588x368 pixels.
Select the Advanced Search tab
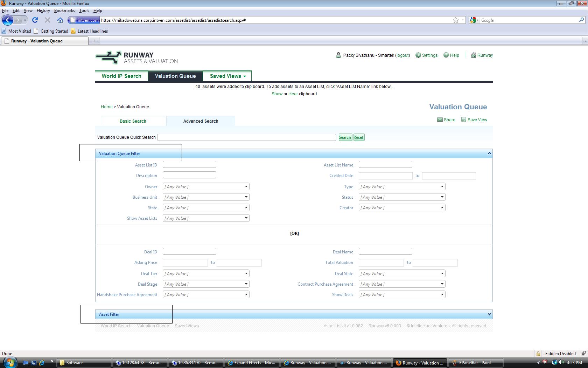(x=201, y=121)
